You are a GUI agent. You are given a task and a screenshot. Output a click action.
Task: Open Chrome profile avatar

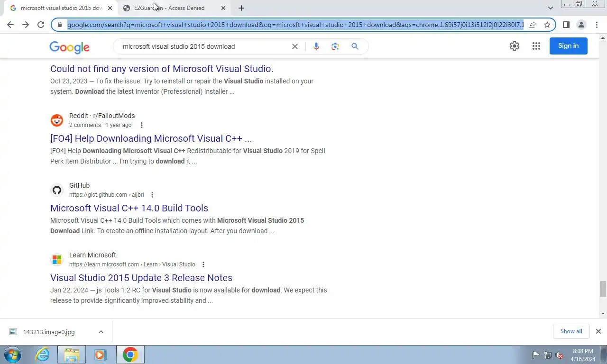tap(581, 25)
